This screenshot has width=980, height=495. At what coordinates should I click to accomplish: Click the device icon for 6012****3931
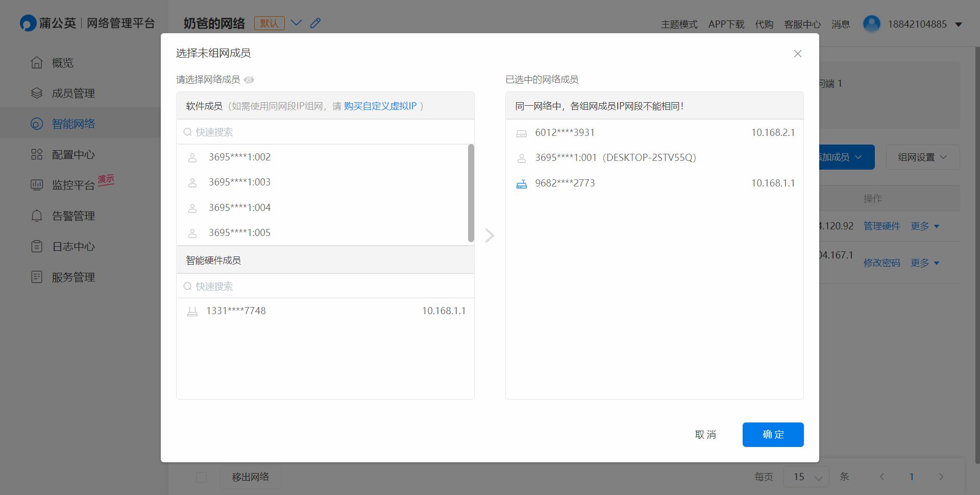coord(521,133)
